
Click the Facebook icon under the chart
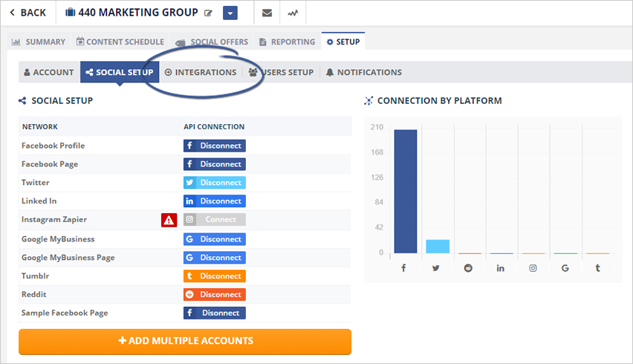pos(405,267)
